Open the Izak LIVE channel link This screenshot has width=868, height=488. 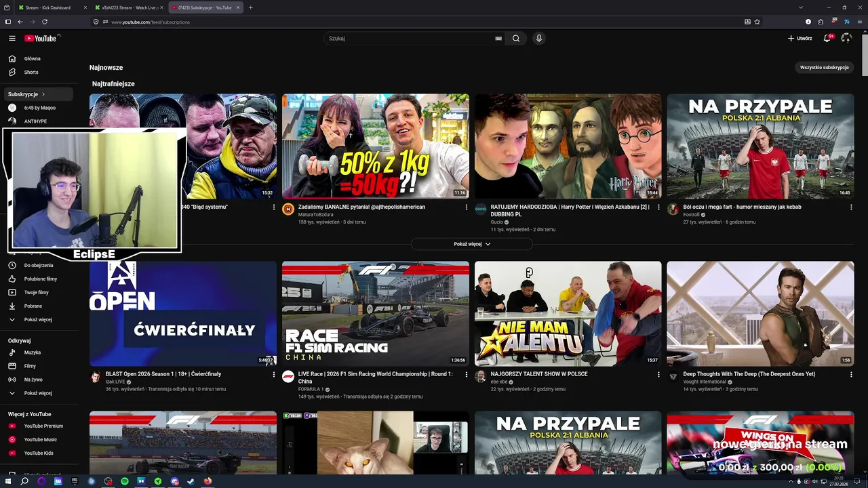[115, 382]
